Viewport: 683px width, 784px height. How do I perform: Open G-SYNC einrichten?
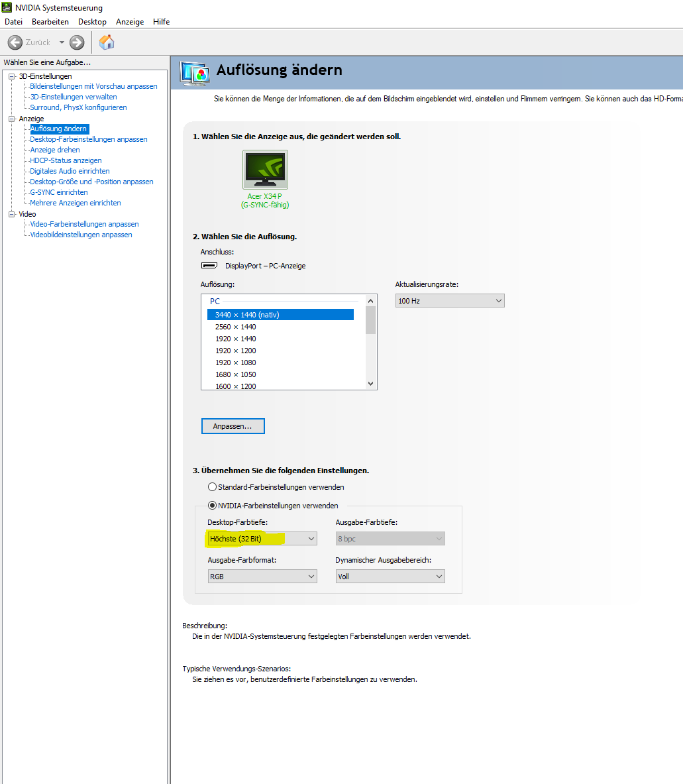tap(59, 192)
